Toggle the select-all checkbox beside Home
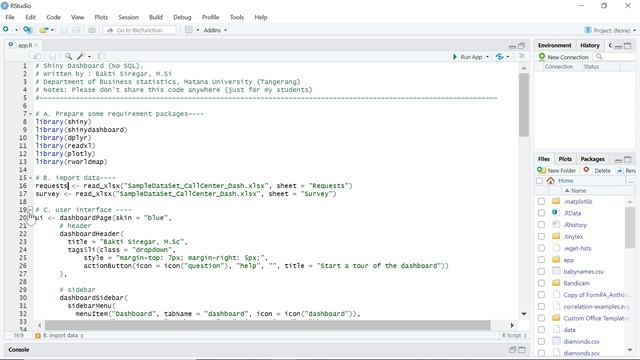Viewport: 640px width, 360px height. click(x=540, y=181)
